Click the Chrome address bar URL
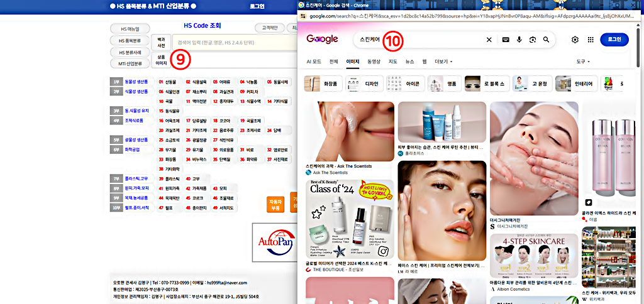Screen dimensions: 644x304 click(x=472, y=16)
